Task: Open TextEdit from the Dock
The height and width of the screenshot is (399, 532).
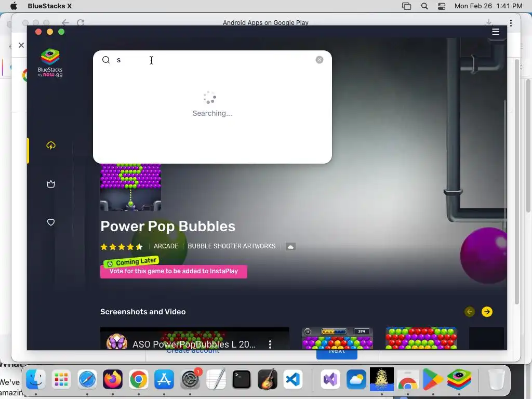Action: point(216,379)
